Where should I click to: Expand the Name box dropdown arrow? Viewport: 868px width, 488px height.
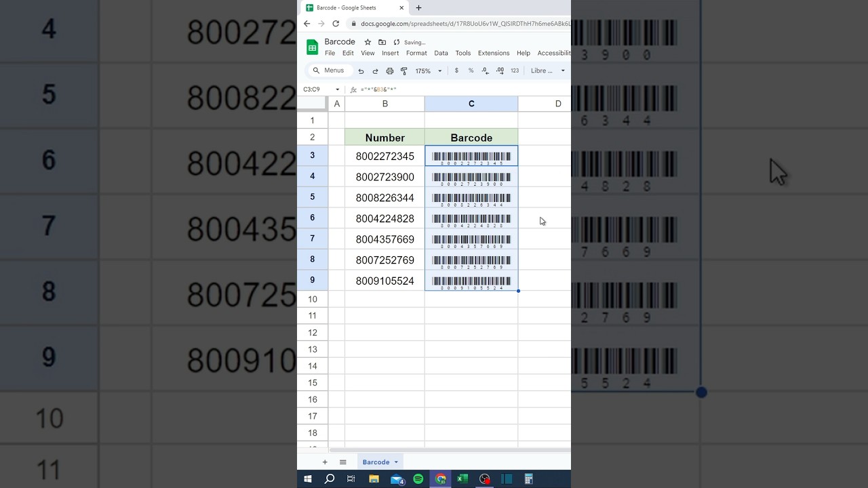pos(338,89)
